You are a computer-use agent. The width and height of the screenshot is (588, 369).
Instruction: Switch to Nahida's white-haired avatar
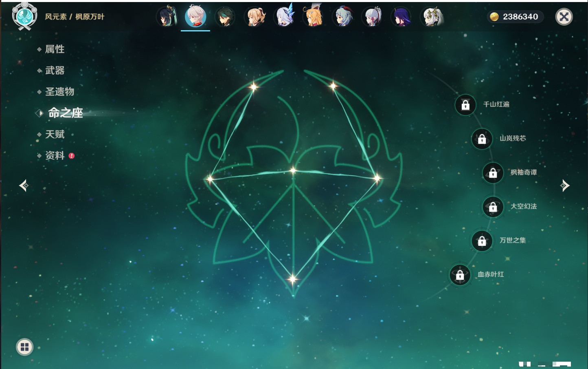coord(431,17)
